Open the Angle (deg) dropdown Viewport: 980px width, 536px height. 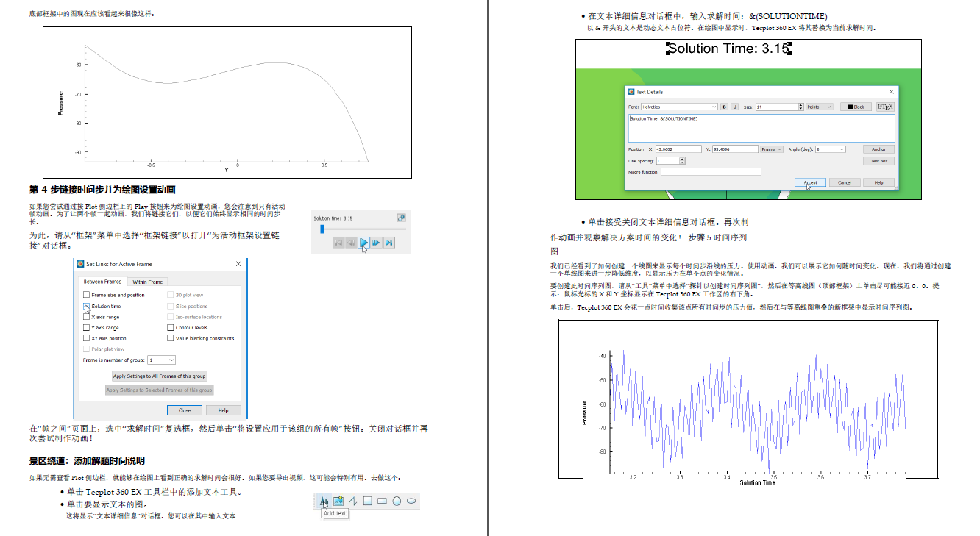click(x=830, y=149)
